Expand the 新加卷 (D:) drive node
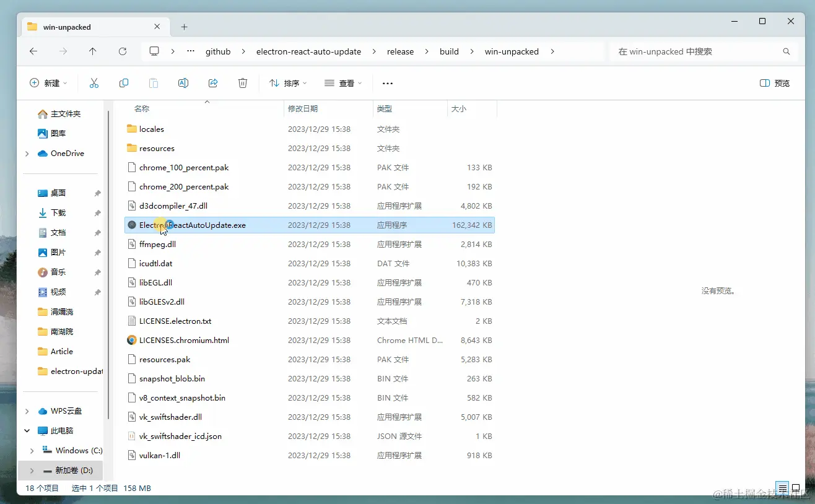 click(32, 471)
